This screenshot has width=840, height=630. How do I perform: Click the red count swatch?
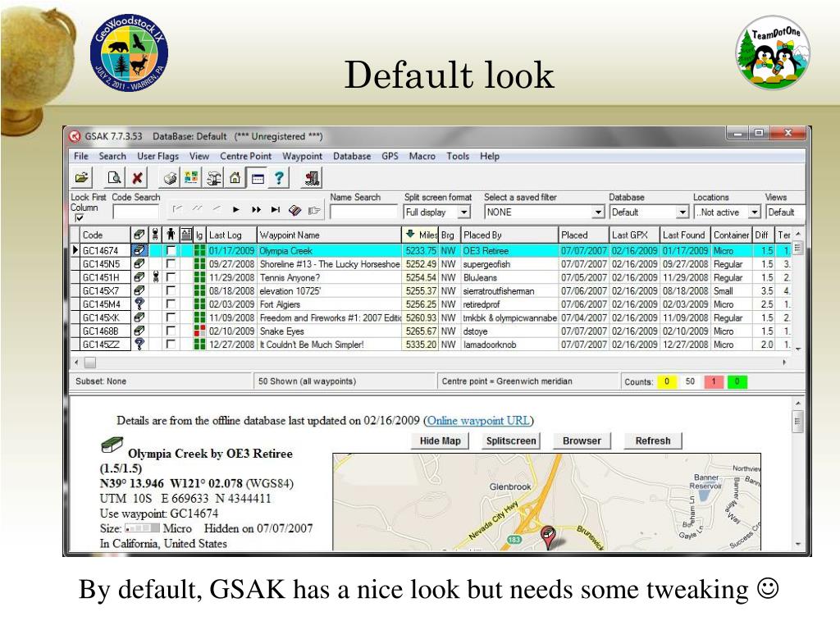click(x=714, y=381)
